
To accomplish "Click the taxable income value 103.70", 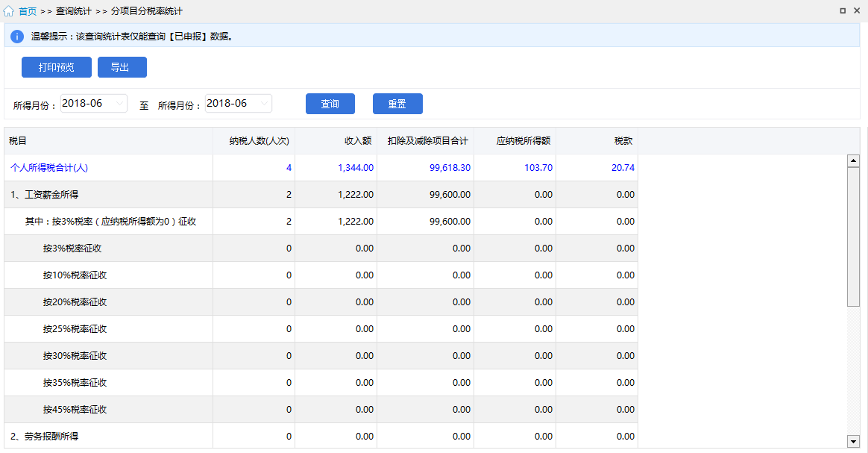I will tap(538, 168).
